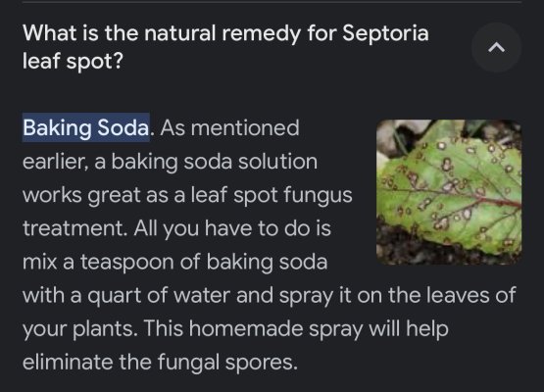The image size is (544, 392).
Task: Open the spotted leaf thumbnail image
Action: pyautogui.click(x=449, y=192)
